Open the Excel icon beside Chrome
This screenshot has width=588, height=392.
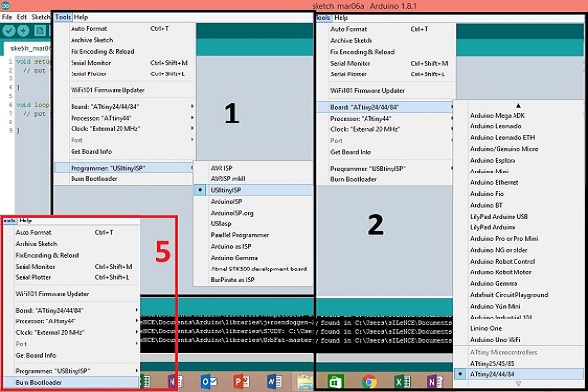pyautogui.click(x=402, y=382)
